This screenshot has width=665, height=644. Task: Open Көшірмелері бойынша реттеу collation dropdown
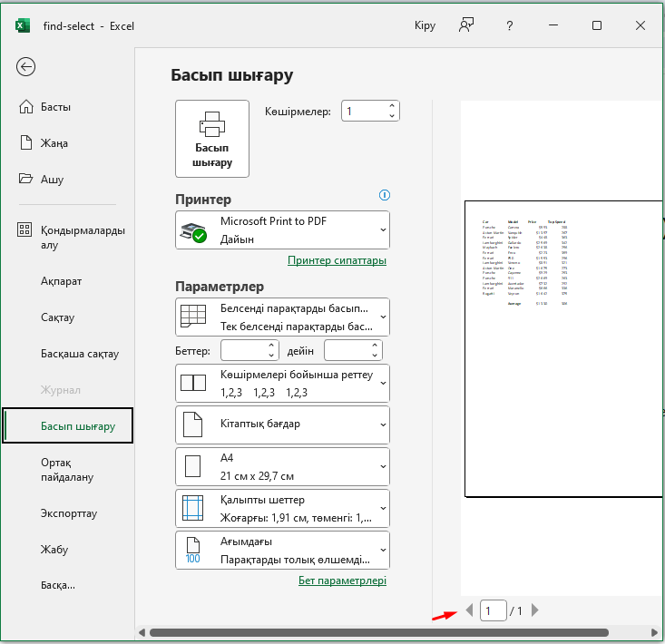click(x=282, y=384)
